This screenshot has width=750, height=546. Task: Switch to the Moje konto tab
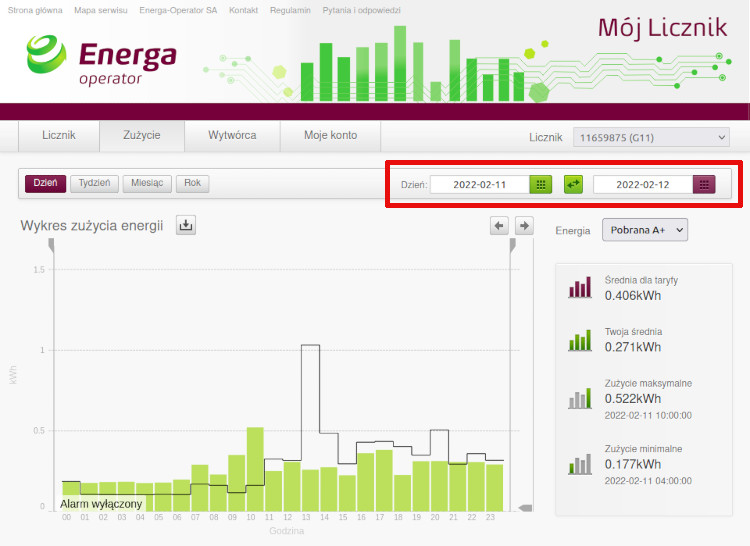click(331, 135)
